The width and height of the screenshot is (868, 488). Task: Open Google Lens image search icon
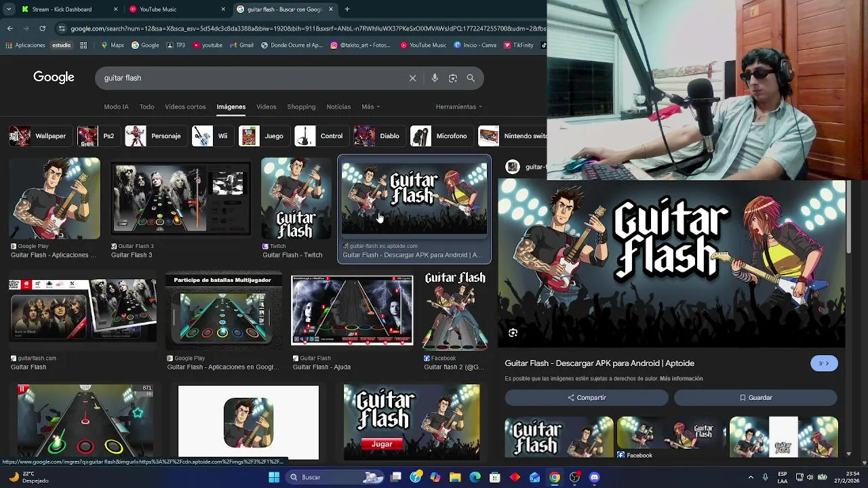click(x=453, y=78)
